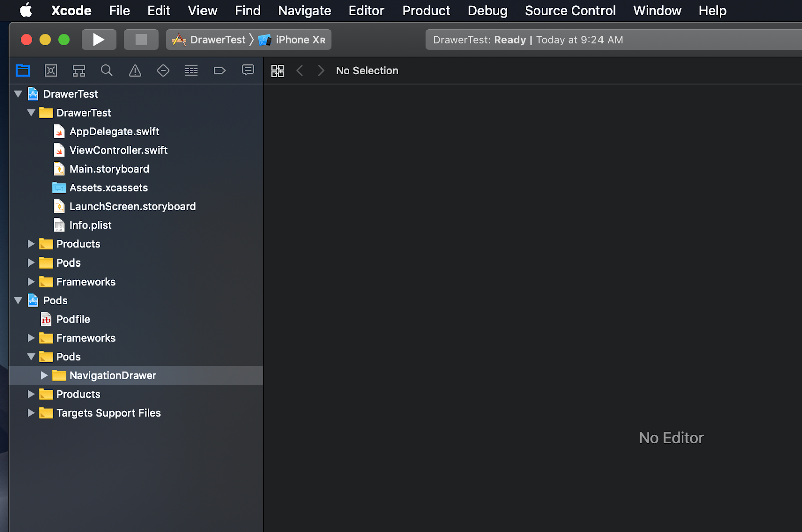Open the Issue navigator warning icon
This screenshot has height=532, width=802.
pyautogui.click(x=135, y=71)
